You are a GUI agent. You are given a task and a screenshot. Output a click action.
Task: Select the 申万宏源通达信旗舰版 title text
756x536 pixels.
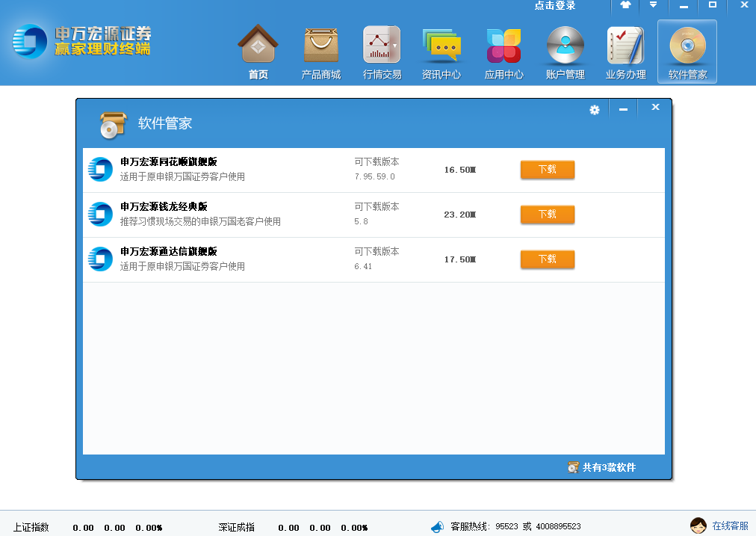(169, 251)
